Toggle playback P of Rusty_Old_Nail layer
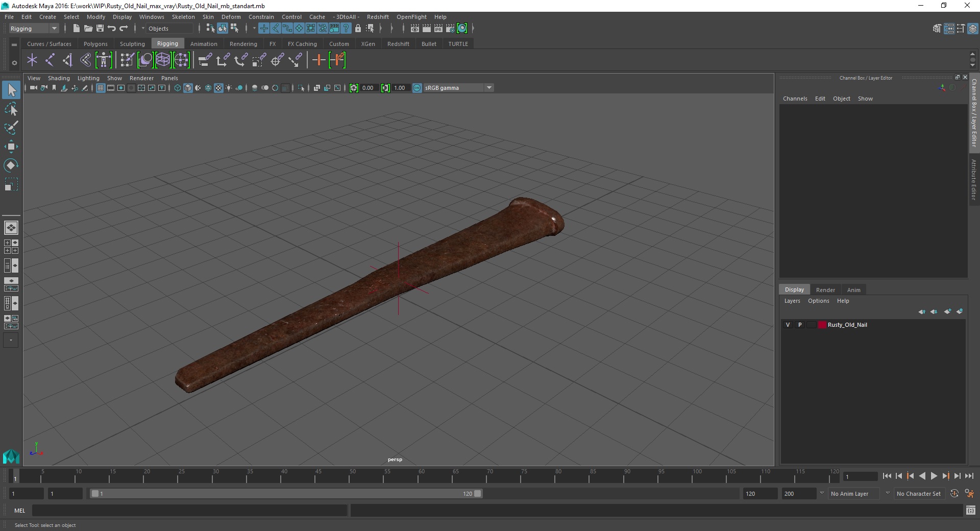 [x=800, y=325]
